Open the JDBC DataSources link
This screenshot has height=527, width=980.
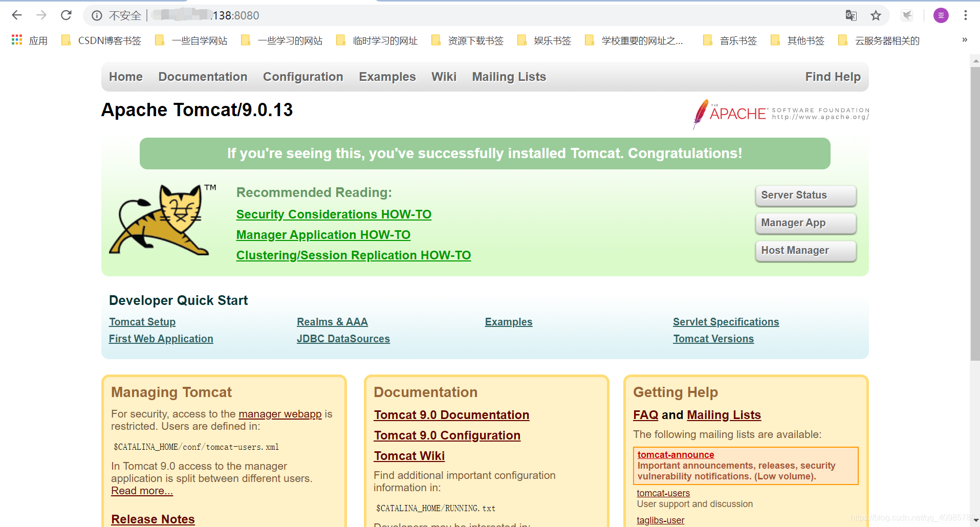tap(343, 339)
